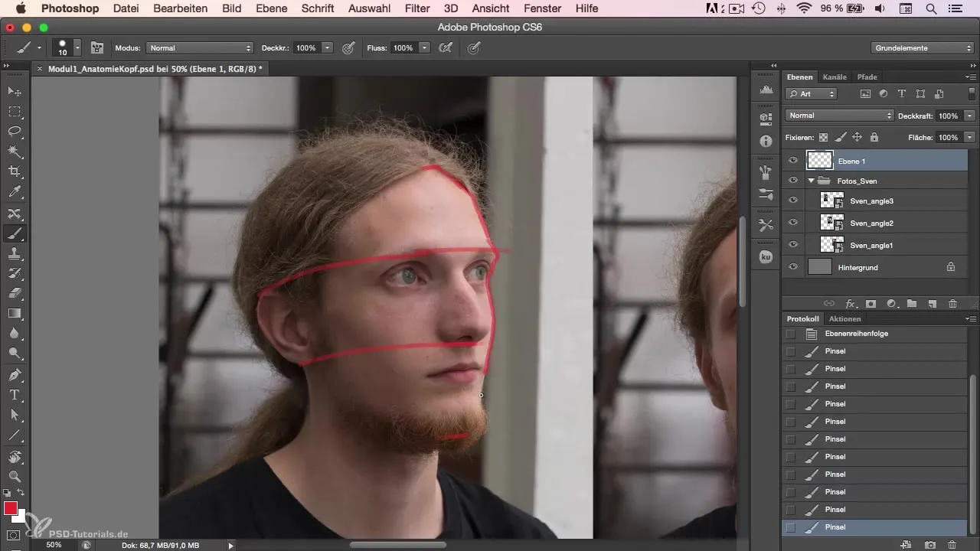Select the Magic Wand tool
The image size is (980, 551).
tap(15, 152)
